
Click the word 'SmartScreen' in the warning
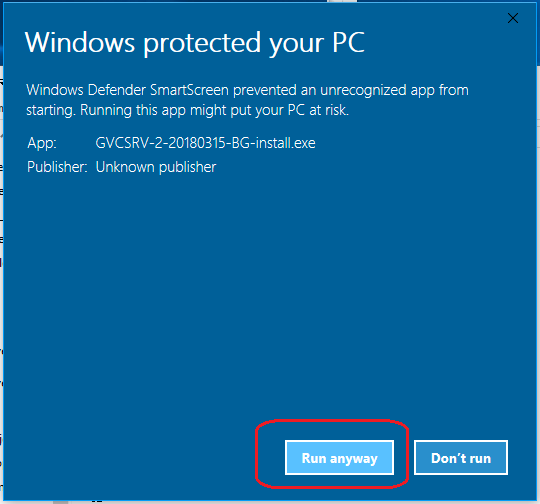click(x=189, y=90)
